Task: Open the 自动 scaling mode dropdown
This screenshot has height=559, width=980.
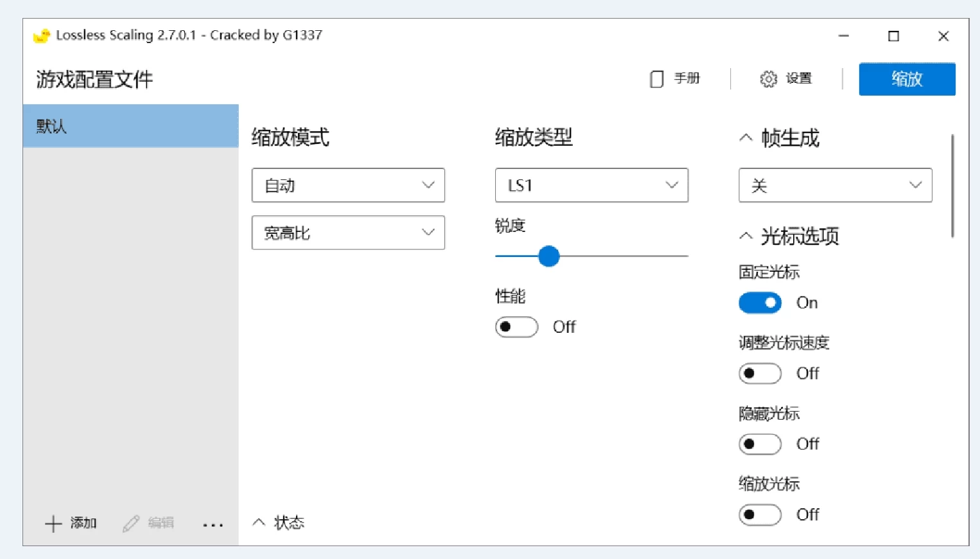Action: click(x=348, y=185)
